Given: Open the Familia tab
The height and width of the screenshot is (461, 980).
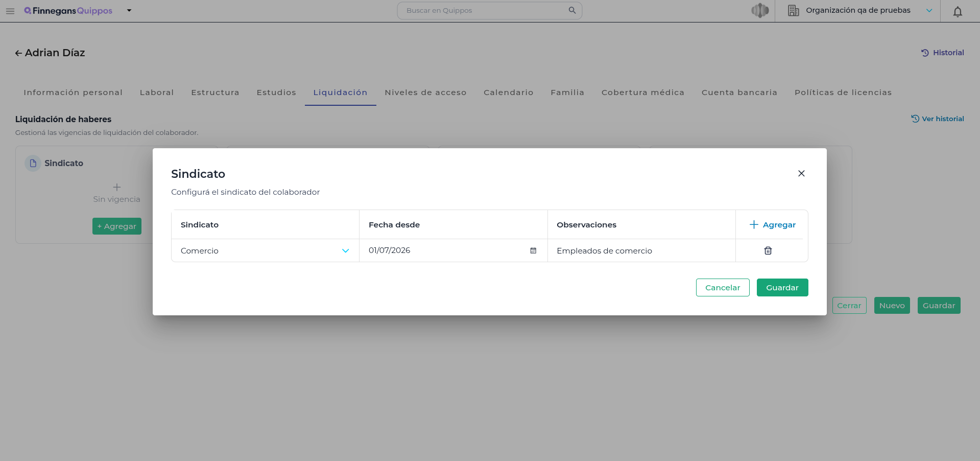Looking at the screenshot, I should pos(567,93).
